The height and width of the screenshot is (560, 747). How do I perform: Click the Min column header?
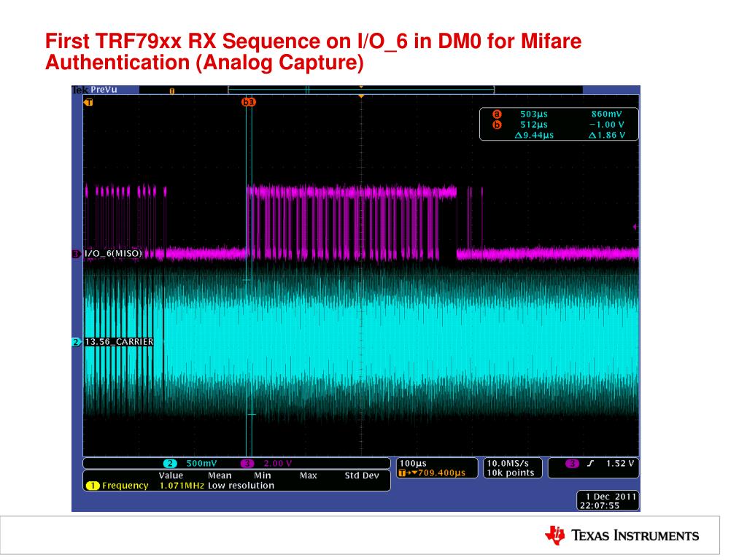pos(263,475)
